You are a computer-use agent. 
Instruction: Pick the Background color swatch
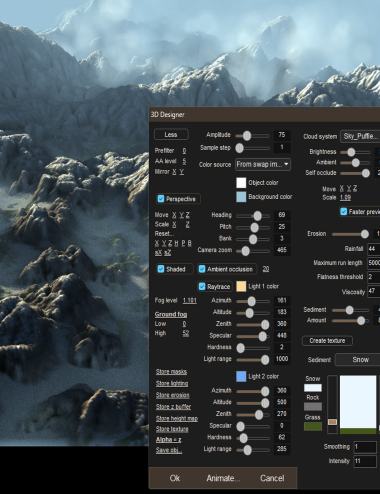tap(241, 197)
